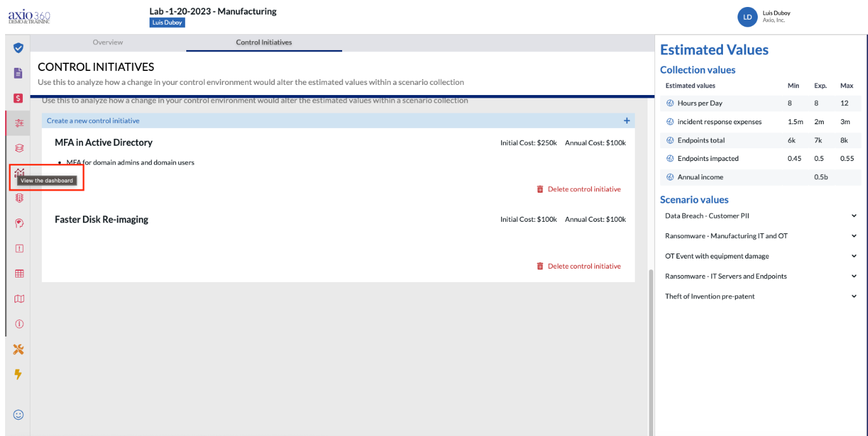
Task: Click the Hours per Day row label
Action: tap(699, 103)
